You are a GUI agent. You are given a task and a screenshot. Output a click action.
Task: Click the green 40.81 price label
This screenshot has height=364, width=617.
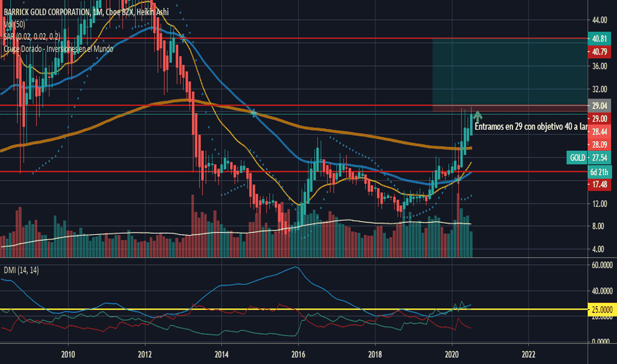599,38
